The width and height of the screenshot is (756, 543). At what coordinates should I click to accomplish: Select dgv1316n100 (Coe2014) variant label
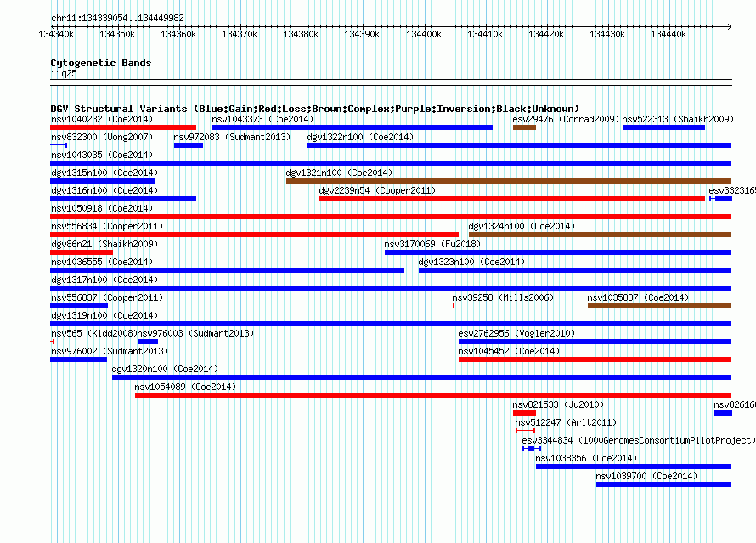tap(104, 190)
